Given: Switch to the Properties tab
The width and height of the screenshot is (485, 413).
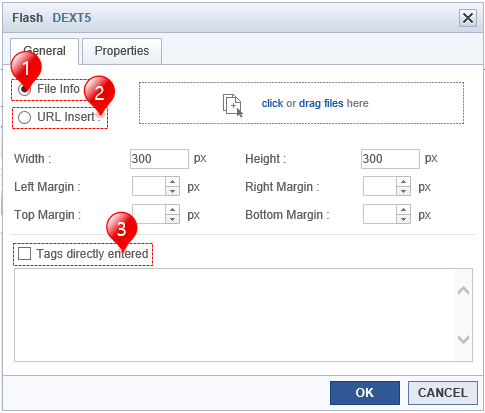Looking at the screenshot, I should (x=122, y=51).
